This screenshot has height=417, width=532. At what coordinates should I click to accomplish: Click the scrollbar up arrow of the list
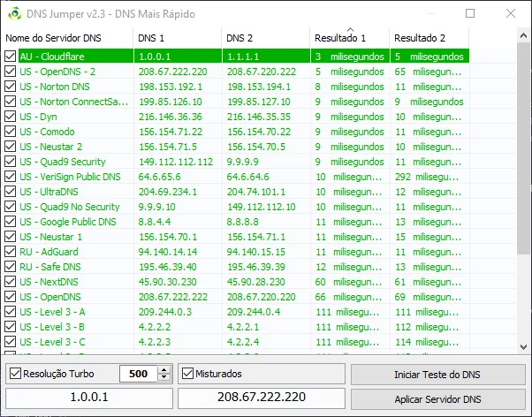click(523, 35)
